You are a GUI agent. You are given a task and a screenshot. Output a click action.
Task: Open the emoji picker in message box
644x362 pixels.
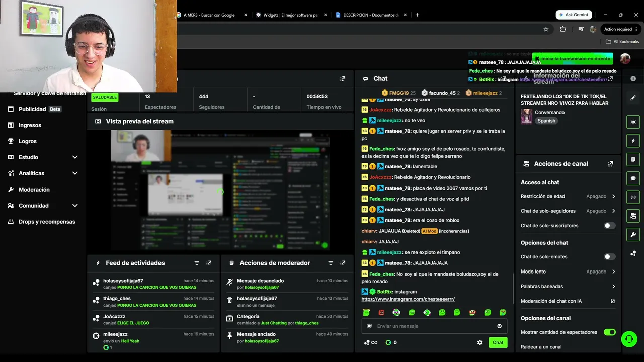[x=500, y=326]
